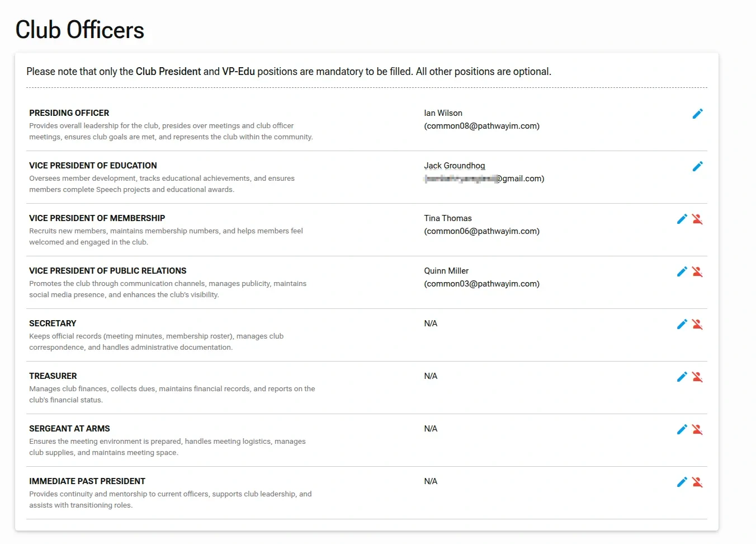Screen dimensions: 756x544
Task: Assign a Treasurer using the pencil icon
Action: tap(682, 377)
